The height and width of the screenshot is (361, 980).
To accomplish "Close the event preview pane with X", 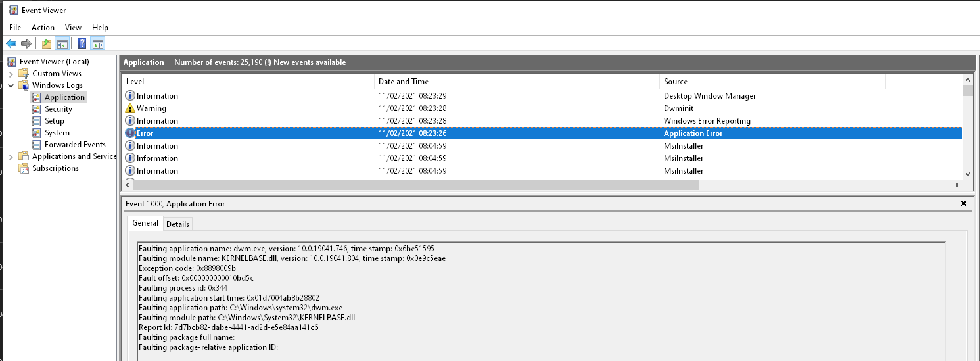I will click(x=964, y=204).
